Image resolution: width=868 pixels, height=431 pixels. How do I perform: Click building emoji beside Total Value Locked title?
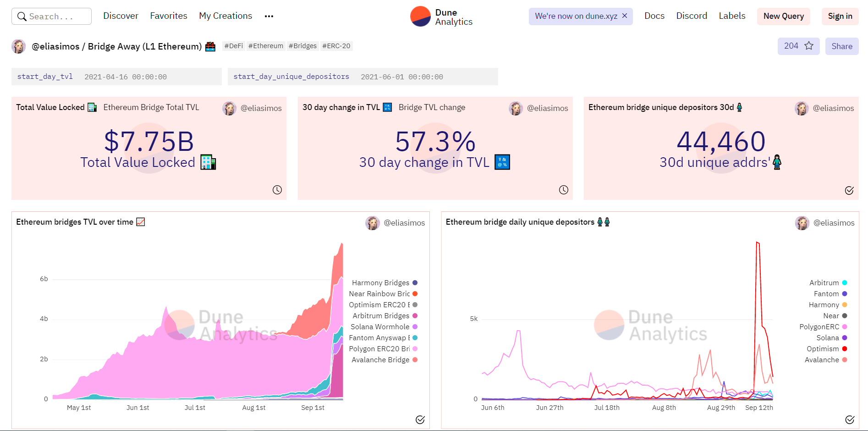tap(92, 107)
